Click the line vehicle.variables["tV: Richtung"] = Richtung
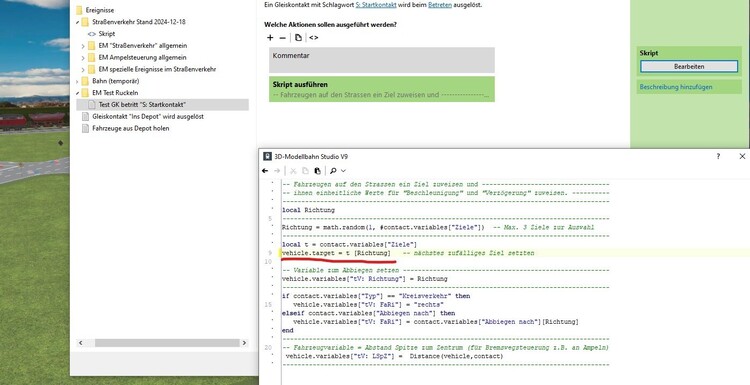The width and height of the screenshot is (750, 385). point(365,279)
